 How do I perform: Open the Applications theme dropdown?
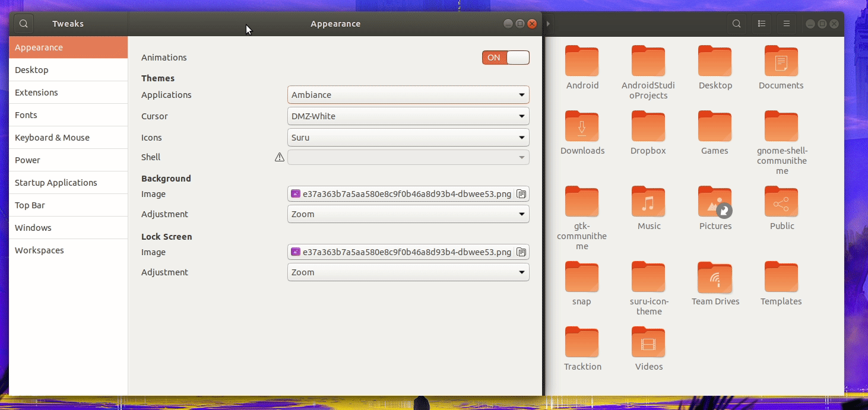(x=408, y=95)
